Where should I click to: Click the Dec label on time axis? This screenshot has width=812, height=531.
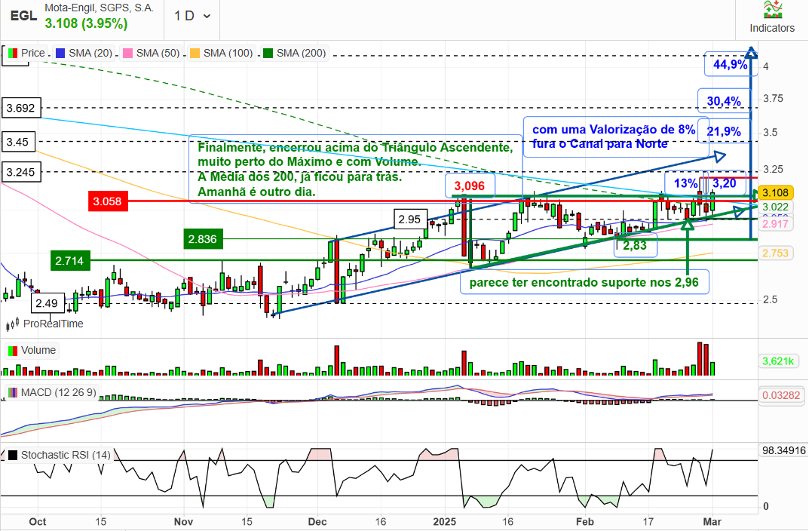coord(317,522)
